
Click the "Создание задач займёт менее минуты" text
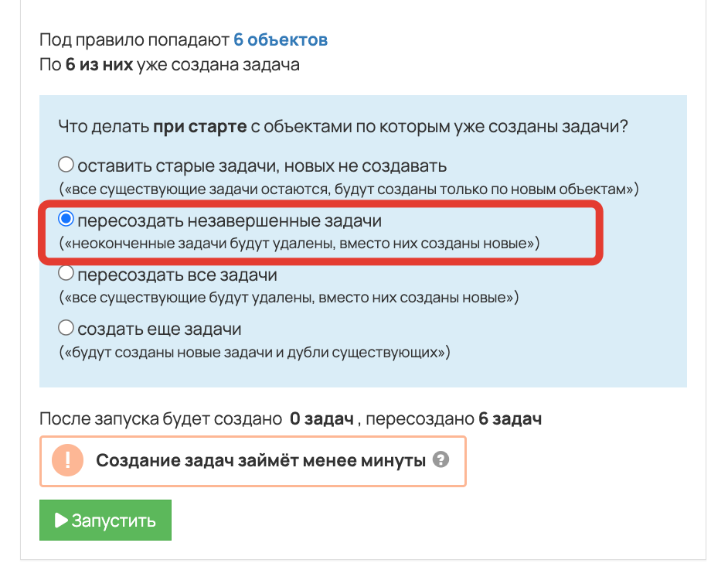coord(261,460)
